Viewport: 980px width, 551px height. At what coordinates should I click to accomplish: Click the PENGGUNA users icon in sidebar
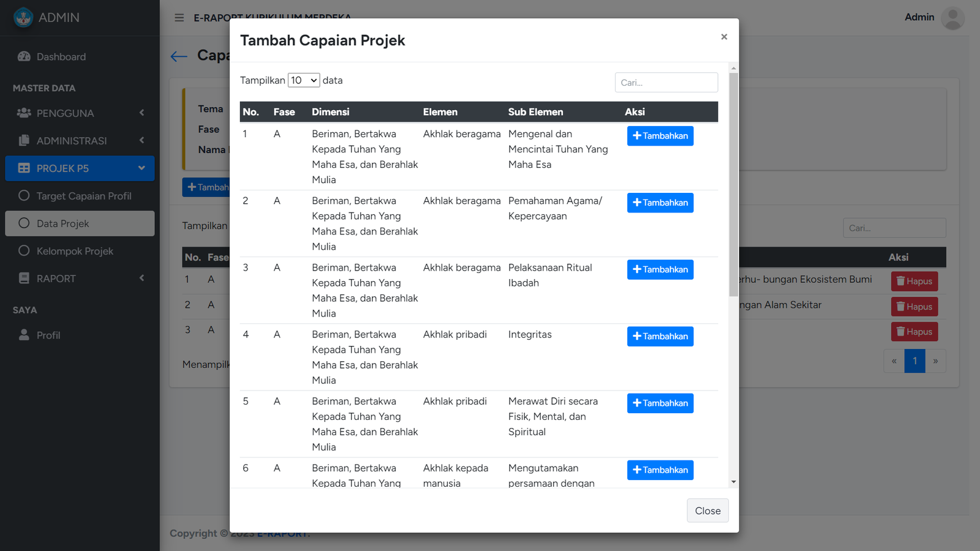coord(24,113)
